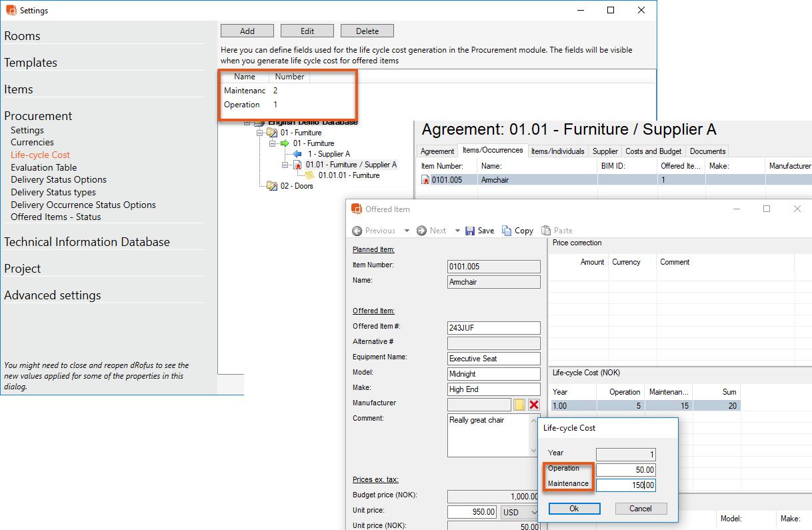The width and height of the screenshot is (812, 530).
Task: Click the Copy icon in Offered Item toolbar
Action: [x=507, y=231]
